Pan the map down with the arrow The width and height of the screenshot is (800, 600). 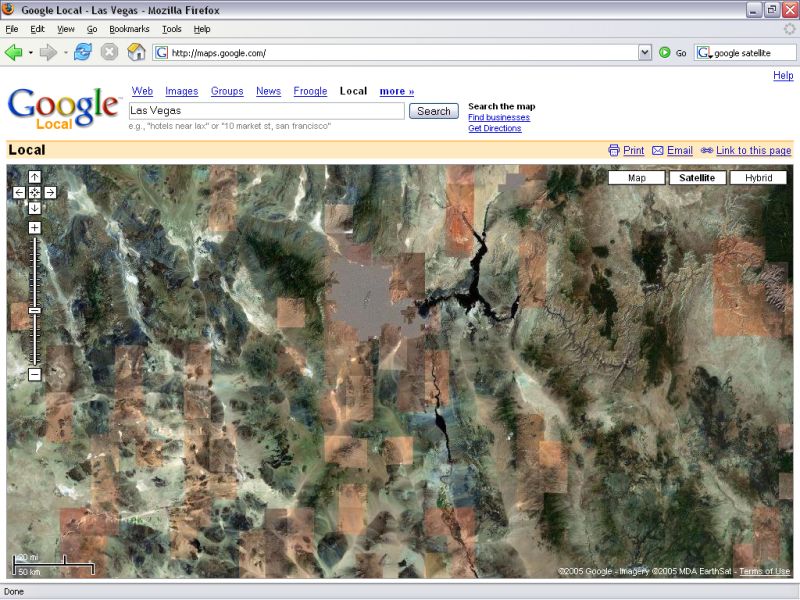pyautogui.click(x=34, y=208)
